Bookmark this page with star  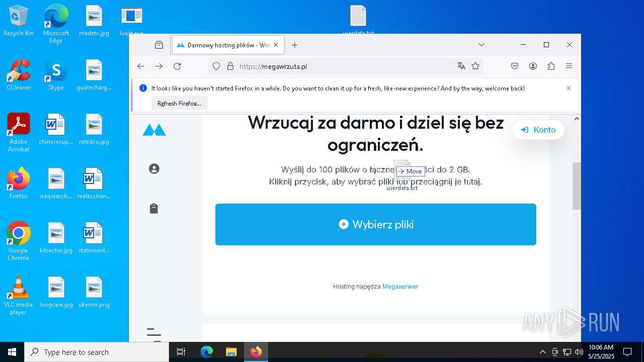(x=475, y=66)
